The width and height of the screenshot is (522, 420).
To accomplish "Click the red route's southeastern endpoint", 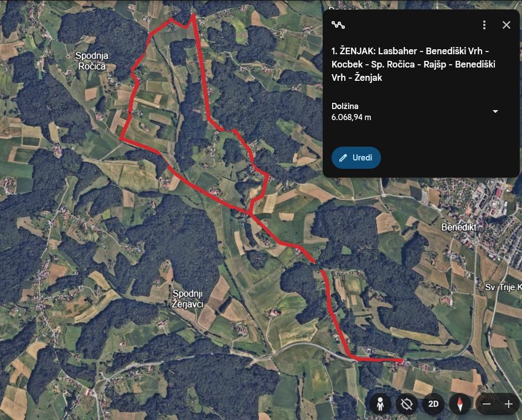I will point(402,360).
